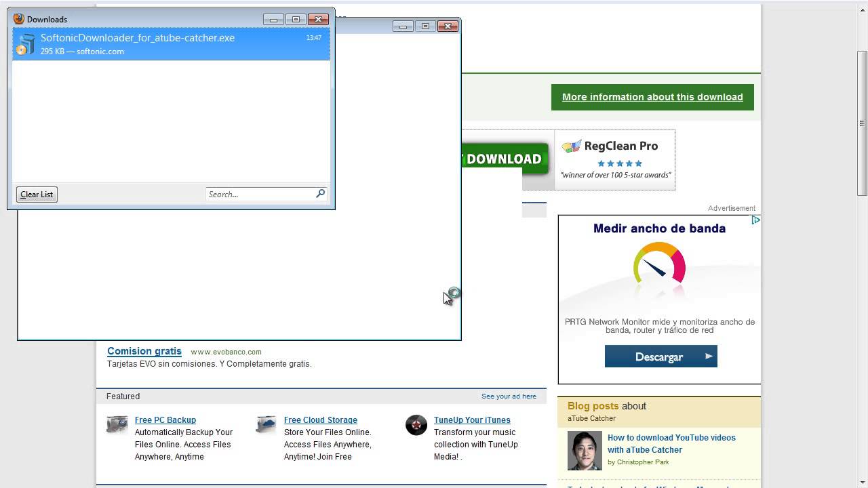868x488 pixels.
Task: Click the Free Cloud Storage icon
Action: (266, 424)
